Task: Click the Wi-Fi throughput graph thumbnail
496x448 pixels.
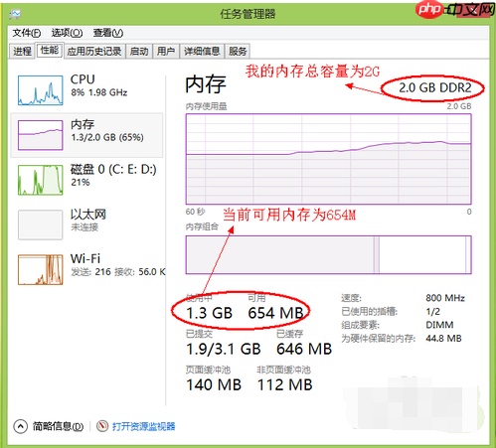Action: coord(41,269)
